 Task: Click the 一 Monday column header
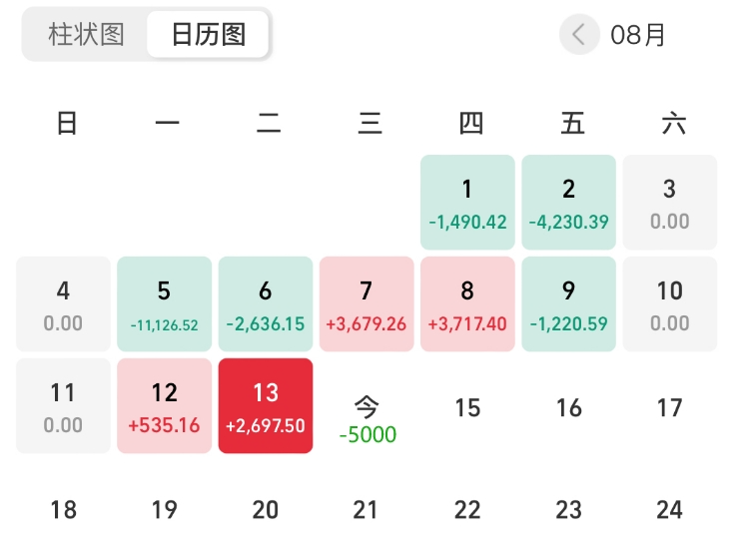tap(167, 123)
